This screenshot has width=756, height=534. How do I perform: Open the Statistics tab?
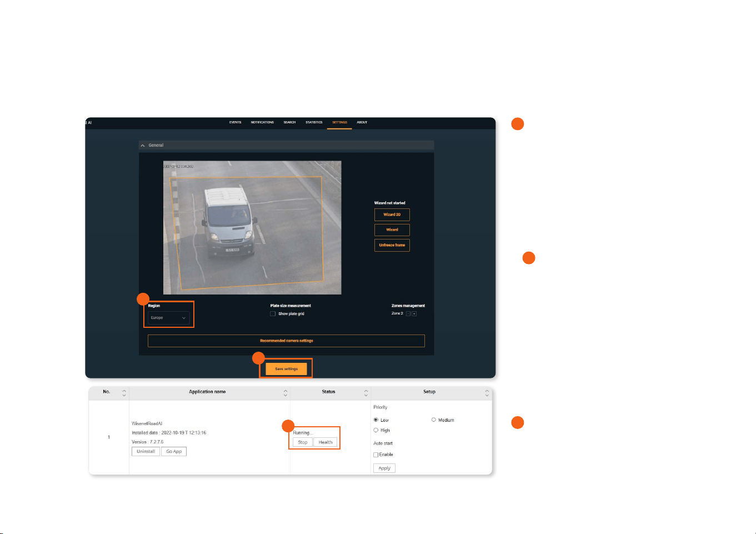[x=314, y=122]
